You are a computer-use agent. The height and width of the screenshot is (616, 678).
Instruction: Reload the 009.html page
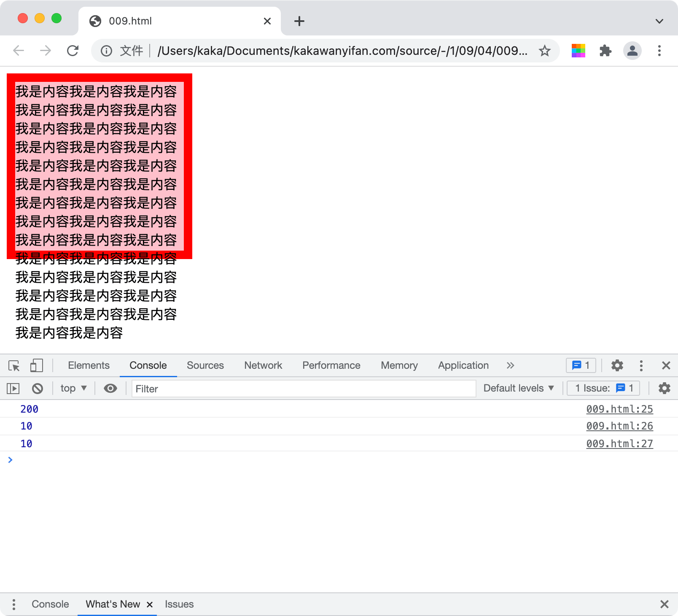pyautogui.click(x=73, y=51)
